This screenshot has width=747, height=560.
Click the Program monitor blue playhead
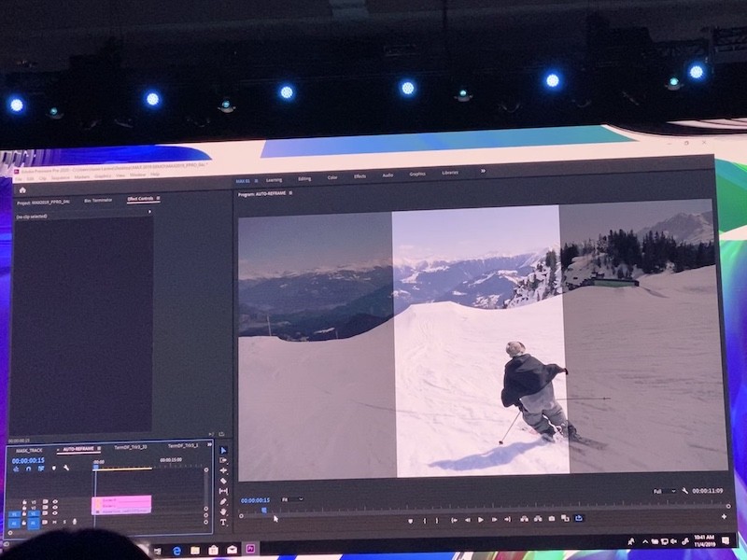click(264, 510)
